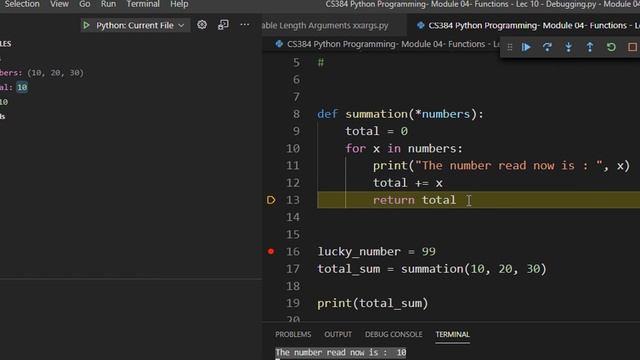Click on 'total = 0' code line
640x360 pixels.
(376, 131)
